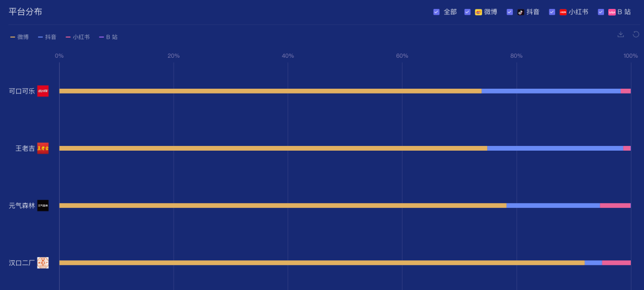Click the Douyin logo icon in filters

point(521,13)
